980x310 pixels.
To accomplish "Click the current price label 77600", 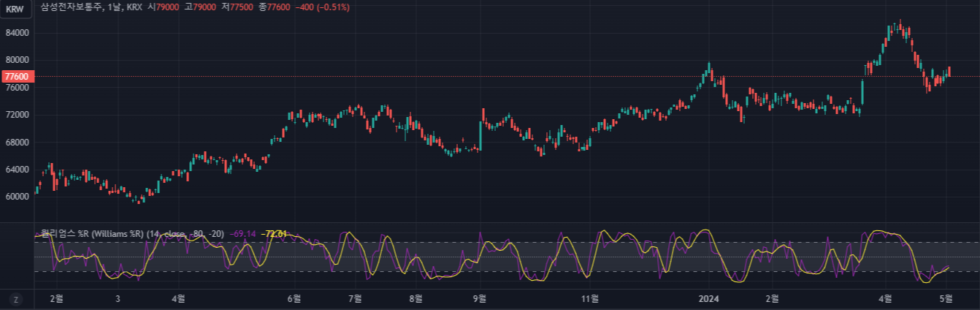I will [x=16, y=76].
